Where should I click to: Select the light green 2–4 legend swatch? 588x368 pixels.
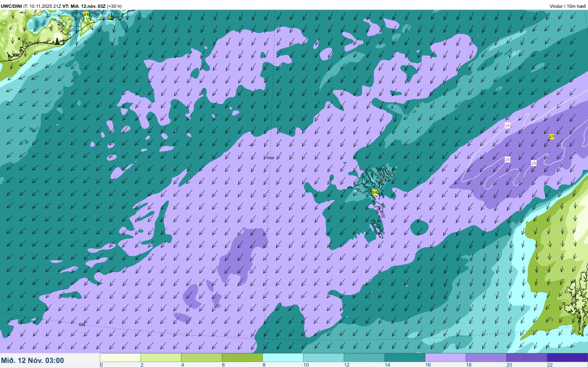pos(161,357)
